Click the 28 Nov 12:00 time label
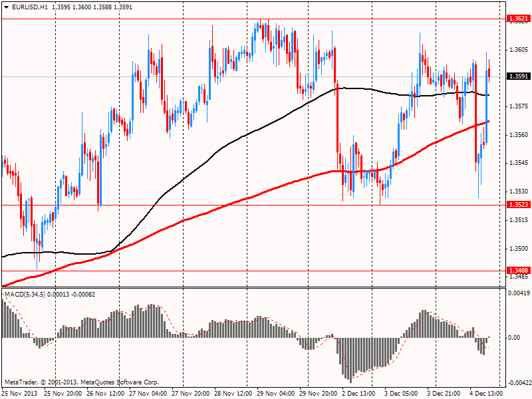The width and height of the screenshot is (532, 399). (x=233, y=394)
